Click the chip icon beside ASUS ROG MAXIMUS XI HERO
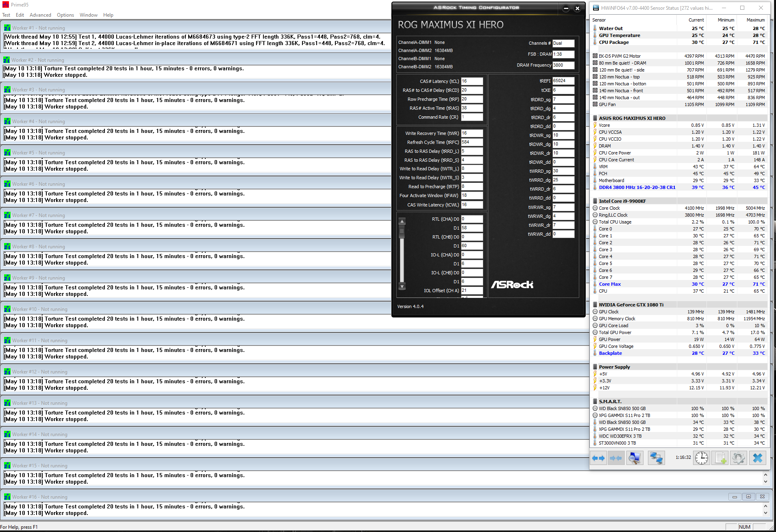 tap(595, 118)
